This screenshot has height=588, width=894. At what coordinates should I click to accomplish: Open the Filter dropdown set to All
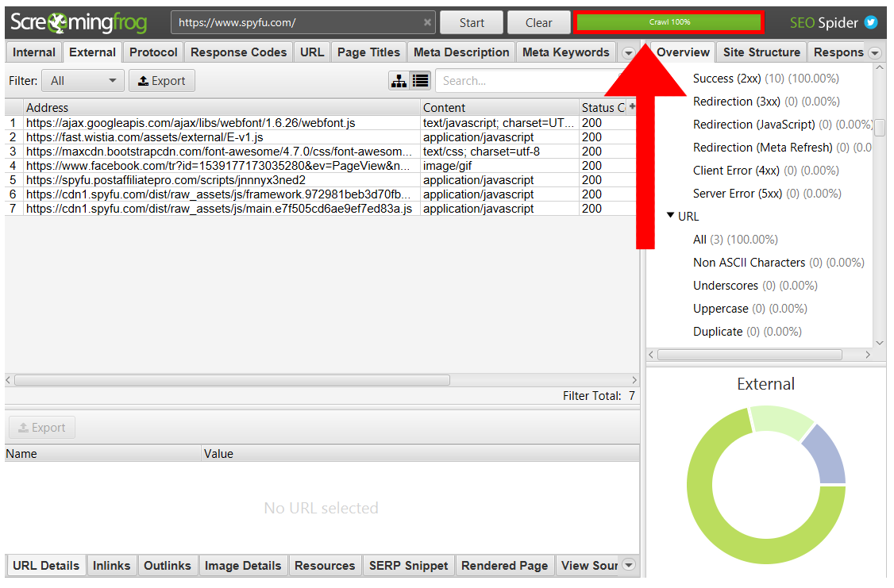click(x=83, y=81)
